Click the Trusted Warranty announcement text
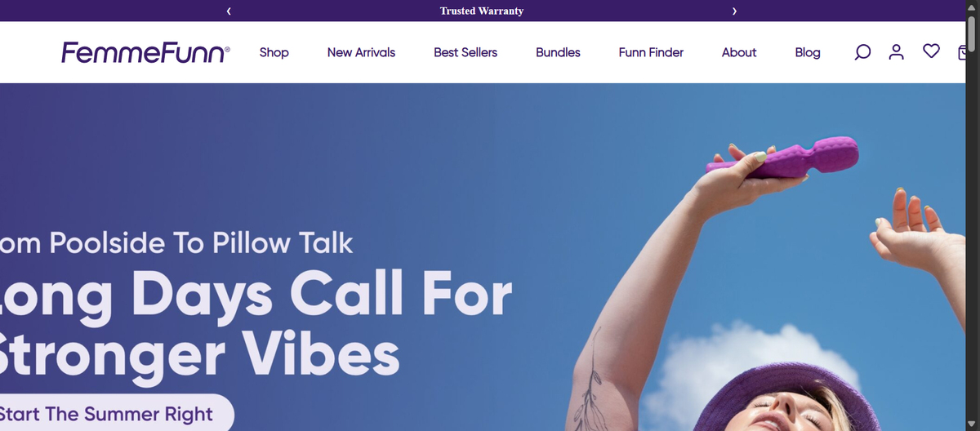The height and width of the screenshot is (431, 980). 482,11
